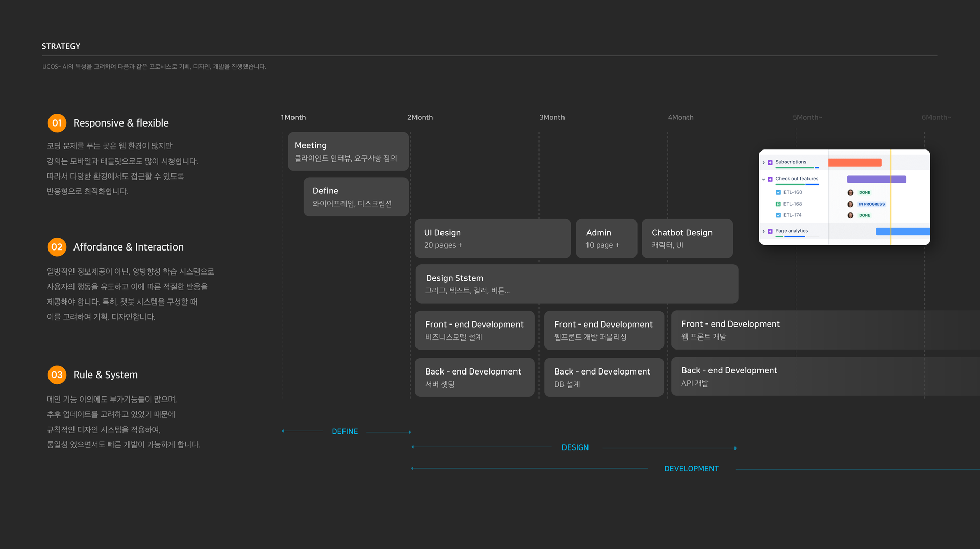Click the orange 01 number badge
The height and width of the screenshot is (549, 980).
click(x=57, y=123)
